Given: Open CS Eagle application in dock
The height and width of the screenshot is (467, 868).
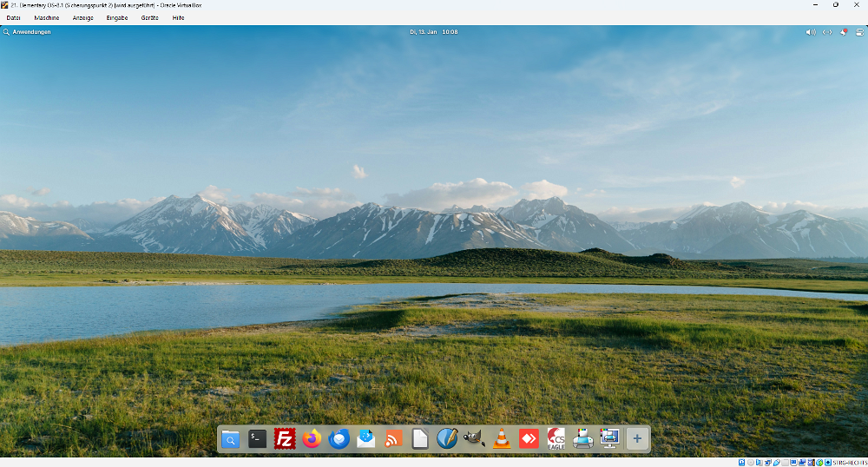Looking at the screenshot, I should coord(556,439).
